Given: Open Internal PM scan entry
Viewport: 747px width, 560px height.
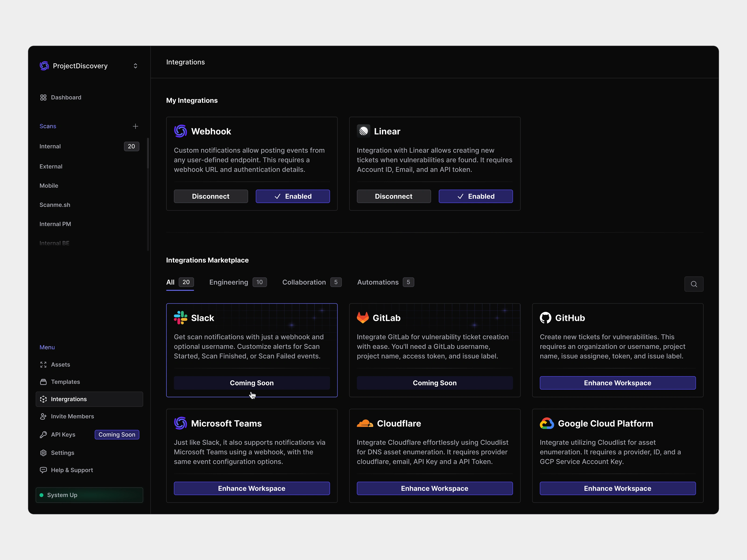Looking at the screenshot, I should click(55, 224).
